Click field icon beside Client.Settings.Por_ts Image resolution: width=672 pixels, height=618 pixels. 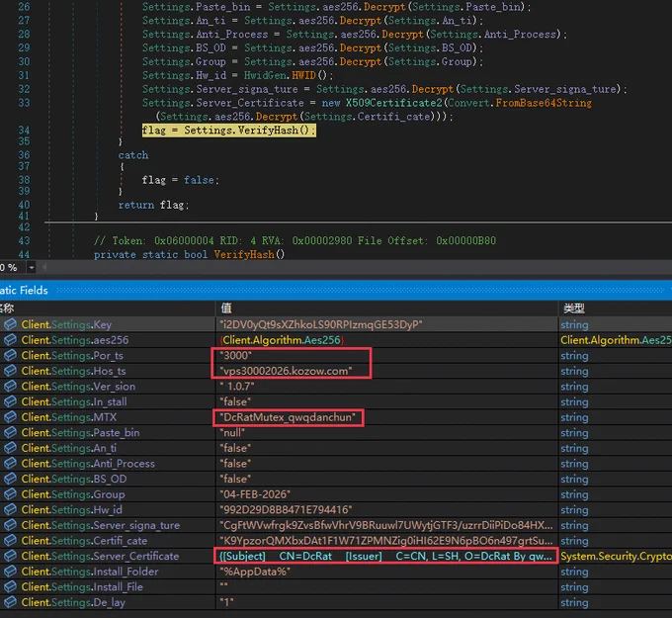(x=10, y=356)
